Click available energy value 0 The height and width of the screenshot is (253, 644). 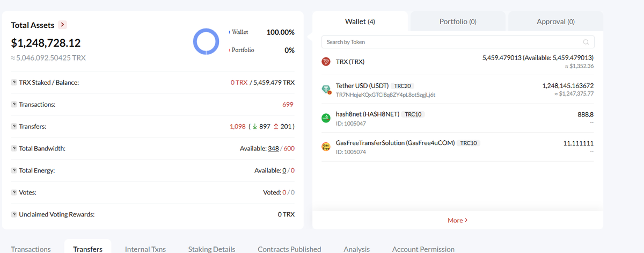[284, 170]
